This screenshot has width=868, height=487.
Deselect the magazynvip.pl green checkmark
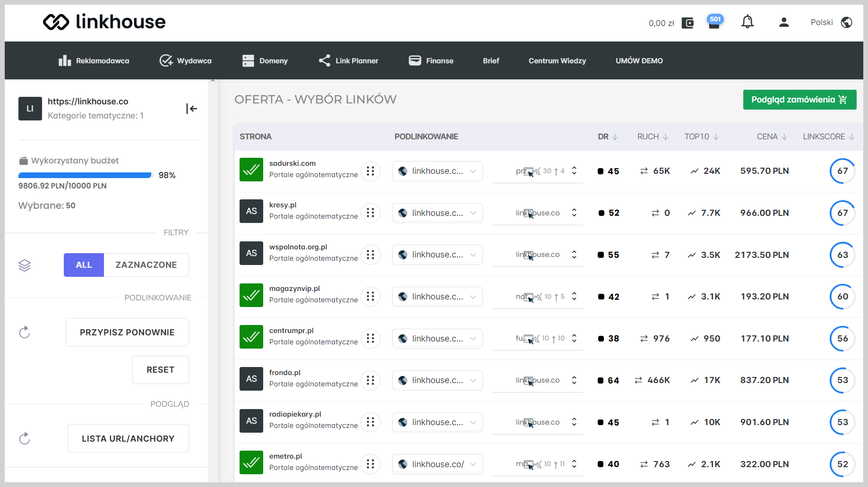pos(251,295)
